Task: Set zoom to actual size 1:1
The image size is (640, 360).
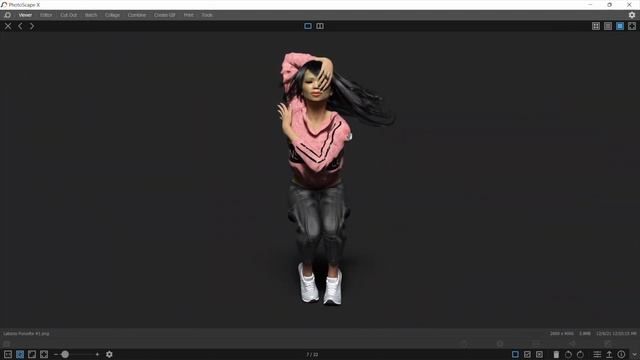Action: click(8, 354)
